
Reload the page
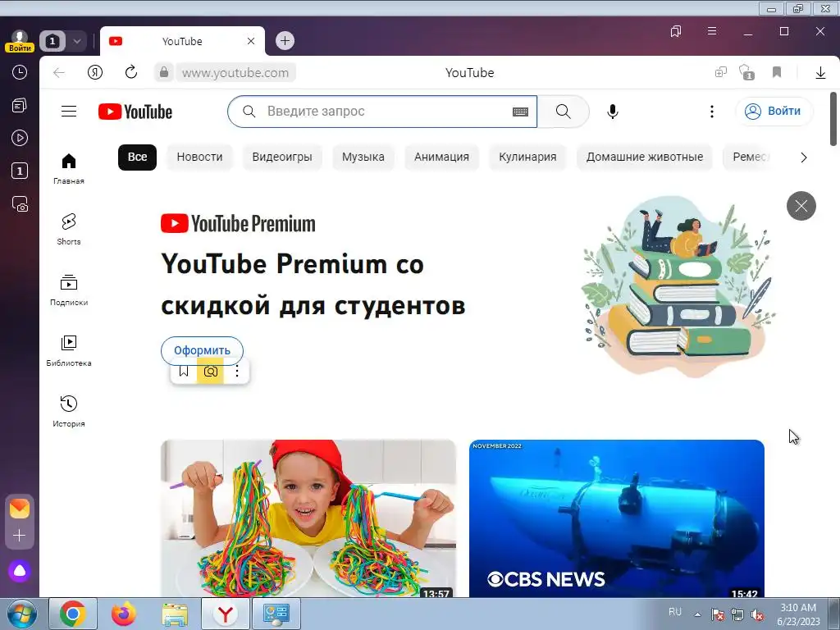click(x=131, y=72)
